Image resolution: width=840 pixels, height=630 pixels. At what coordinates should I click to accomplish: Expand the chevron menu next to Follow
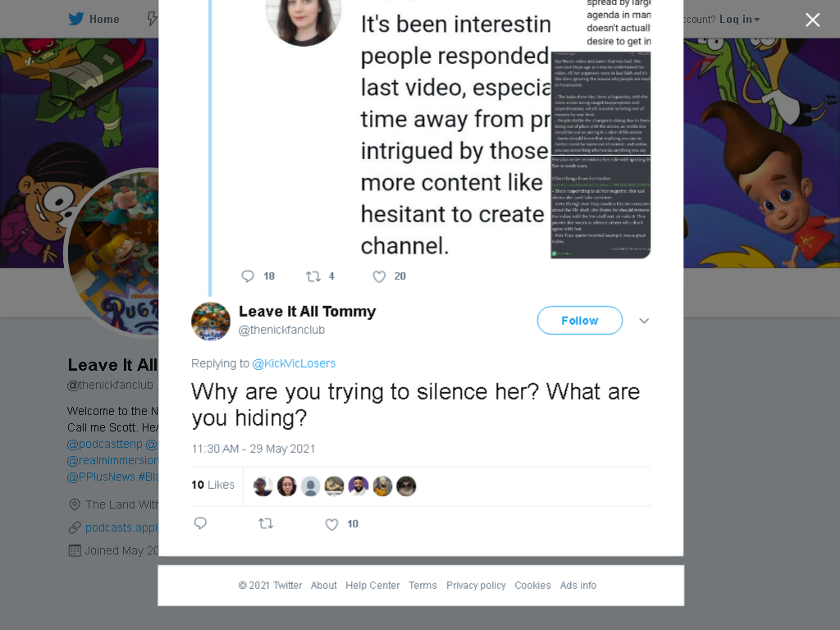[x=644, y=321]
